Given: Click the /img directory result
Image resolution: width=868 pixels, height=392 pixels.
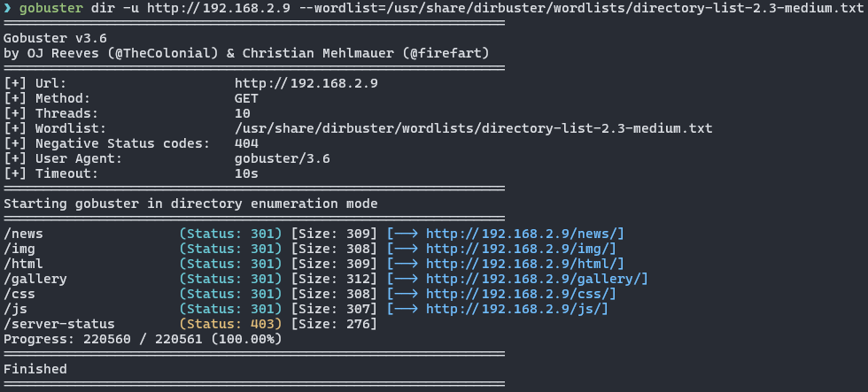Looking at the screenshot, I should click(x=19, y=249).
